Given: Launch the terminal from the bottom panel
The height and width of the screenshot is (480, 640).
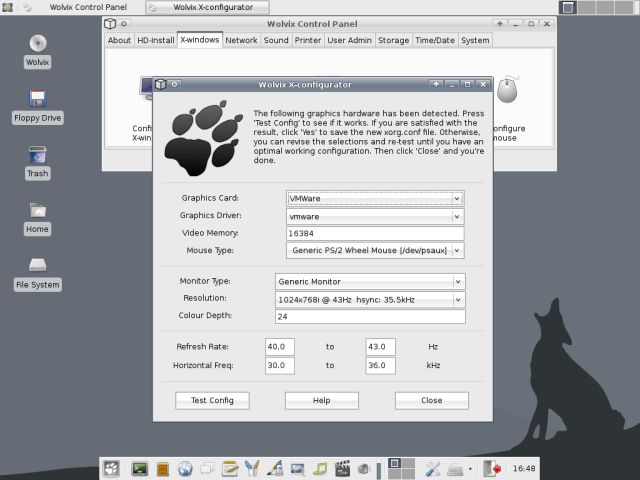Looking at the screenshot, I should [140, 469].
